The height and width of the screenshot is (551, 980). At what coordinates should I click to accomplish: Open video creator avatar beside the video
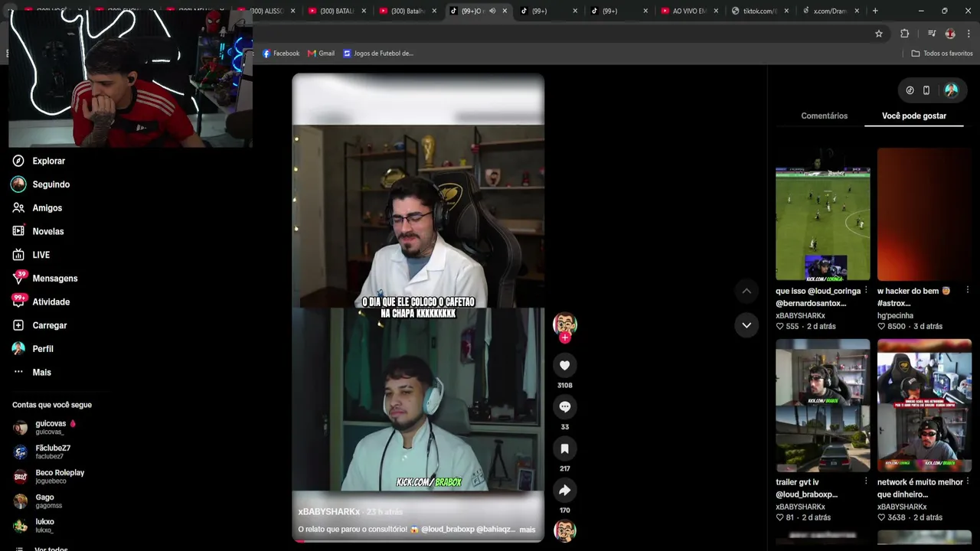pyautogui.click(x=565, y=323)
